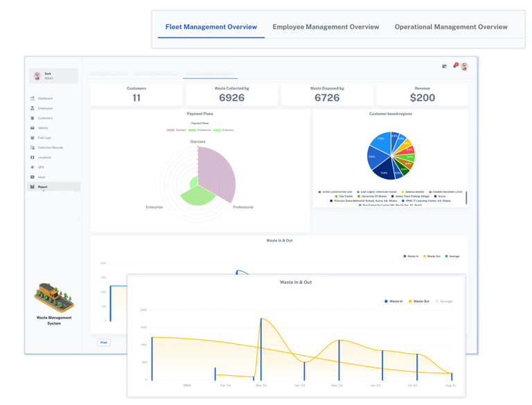The height and width of the screenshot is (405, 532).
Task: Open Employees from the sidebar icon
Action: 33,108
